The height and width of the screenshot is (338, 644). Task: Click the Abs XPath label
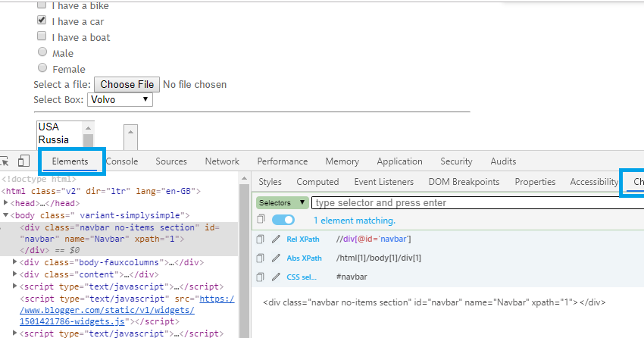click(x=305, y=258)
